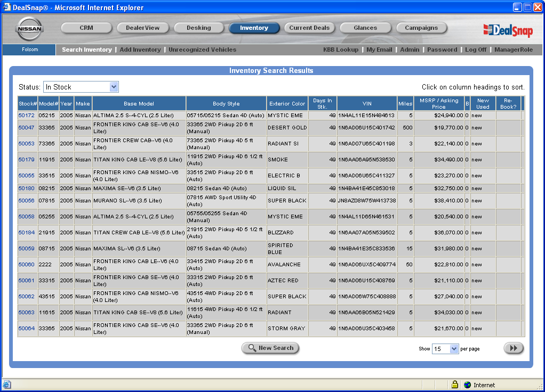Sort by the Make column header
This screenshot has height=392, width=545.
(83, 104)
